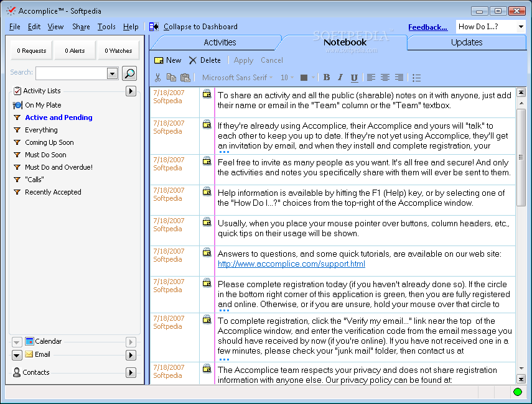Click the Activity Lists clipboard icon

coord(17,91)
